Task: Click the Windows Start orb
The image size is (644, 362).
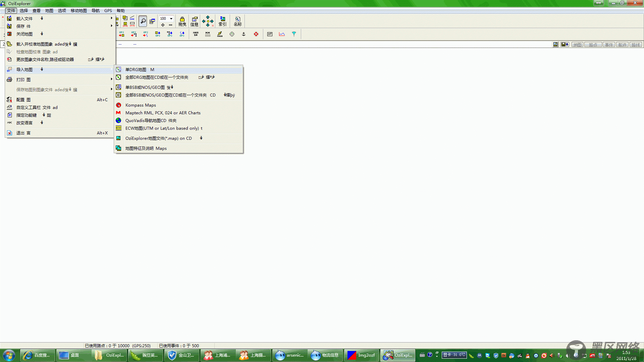Action: [9, 355]
